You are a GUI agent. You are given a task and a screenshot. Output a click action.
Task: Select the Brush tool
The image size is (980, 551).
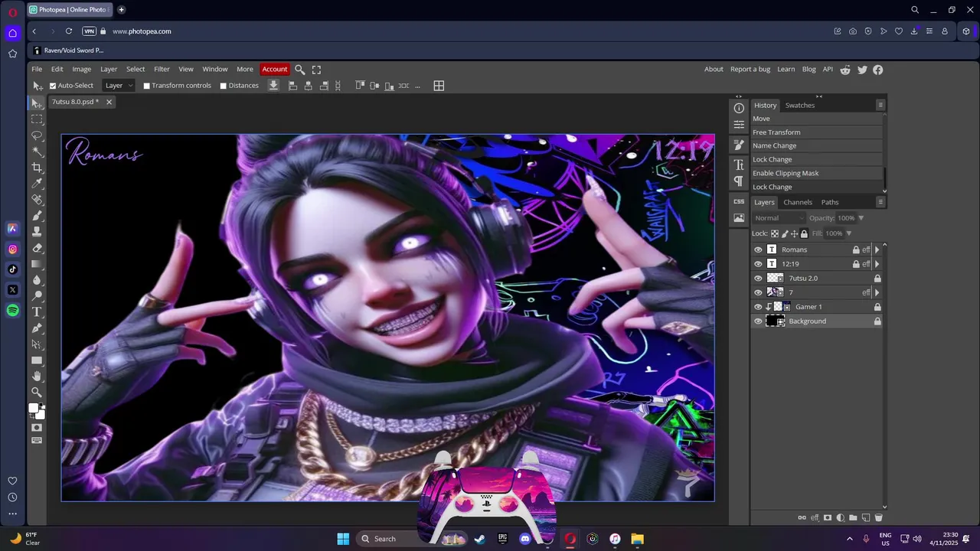pos(37,216)
